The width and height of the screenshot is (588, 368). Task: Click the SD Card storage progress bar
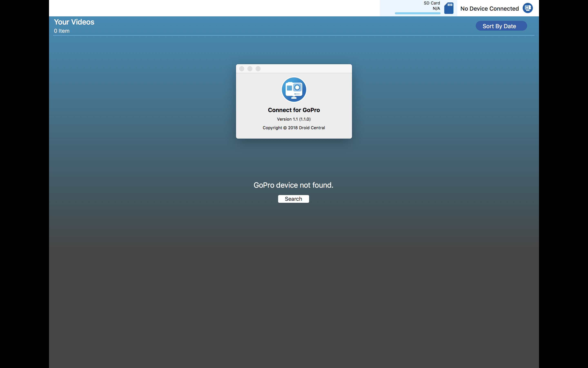coord(418,13)
